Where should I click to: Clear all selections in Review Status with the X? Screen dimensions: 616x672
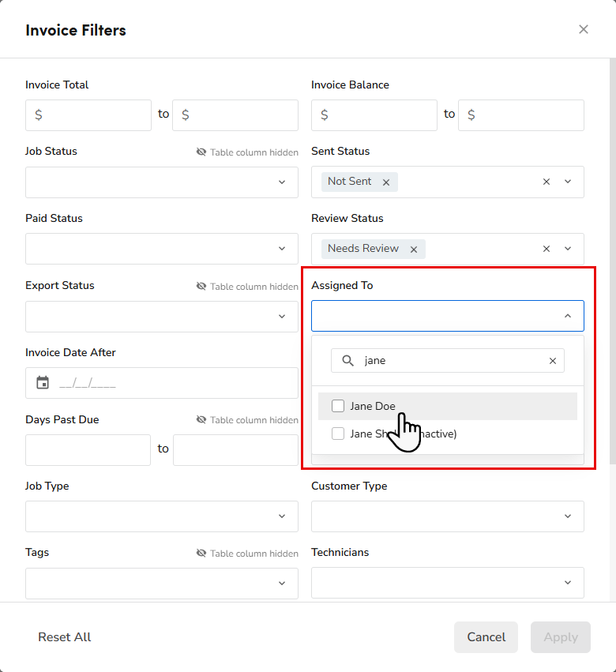[x=546, y=249]
